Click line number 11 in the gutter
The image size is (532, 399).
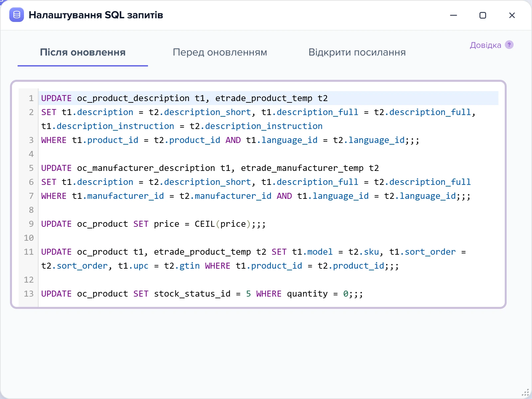pyautogui.click(x=29, y=252)
